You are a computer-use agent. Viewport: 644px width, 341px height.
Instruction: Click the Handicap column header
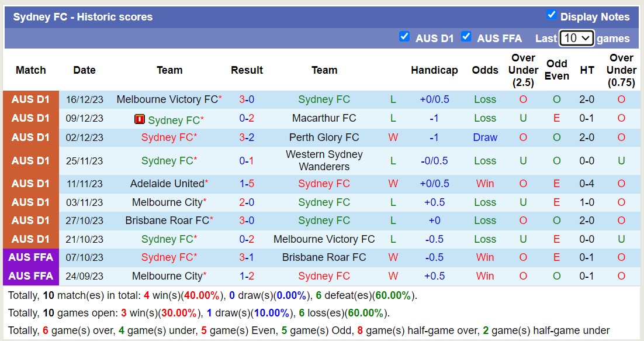point(435,70)
